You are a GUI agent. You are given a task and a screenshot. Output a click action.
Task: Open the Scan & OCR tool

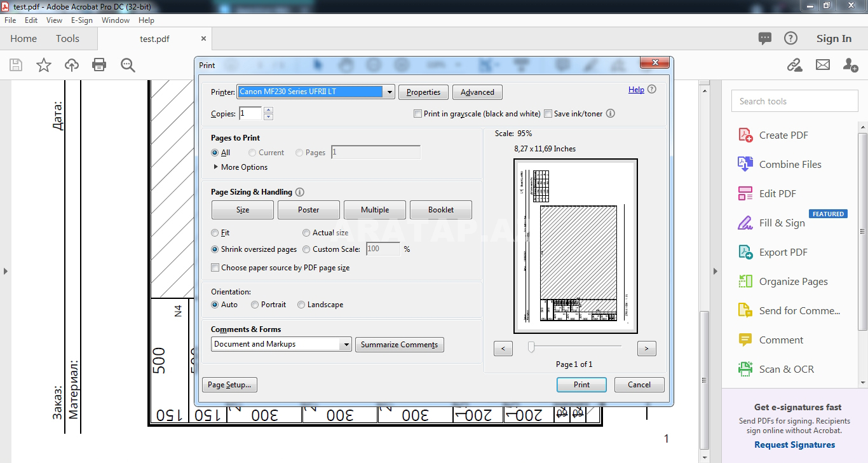tap(785, 369)
